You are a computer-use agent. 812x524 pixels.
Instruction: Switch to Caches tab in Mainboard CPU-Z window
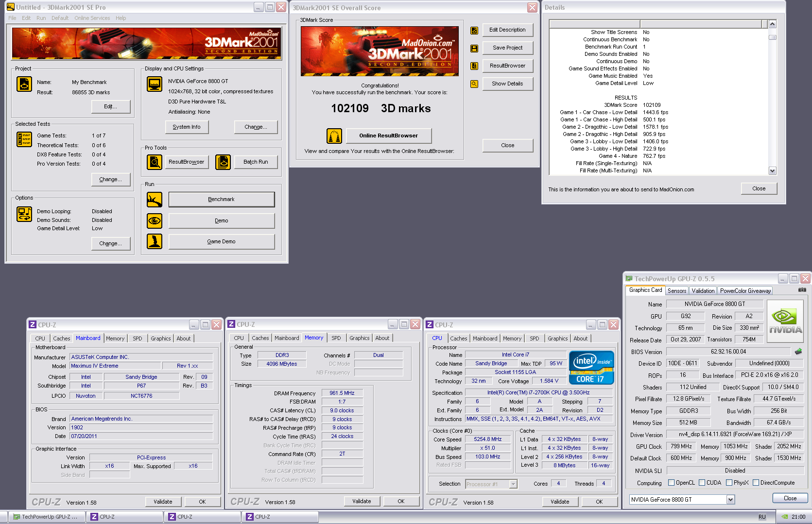click(x=62, y=338)
